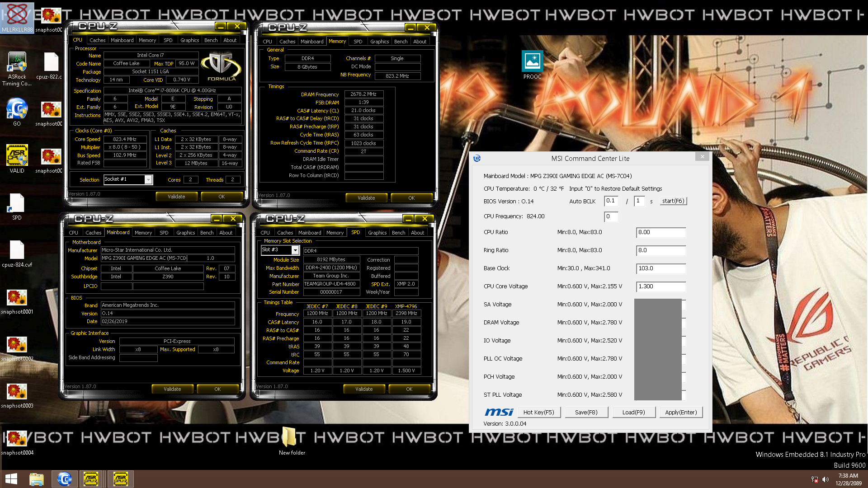This screenshot has height=488, width=868.
Task: Click DRAM Frequency value 2678.2 MHz
Action: point(363,94)
